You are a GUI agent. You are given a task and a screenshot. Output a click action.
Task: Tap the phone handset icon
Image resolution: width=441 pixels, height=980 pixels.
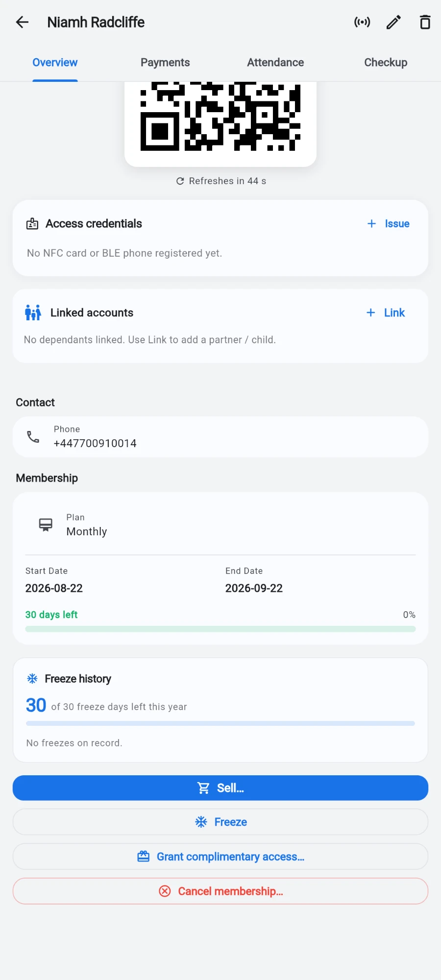click(x=33, y=437)
